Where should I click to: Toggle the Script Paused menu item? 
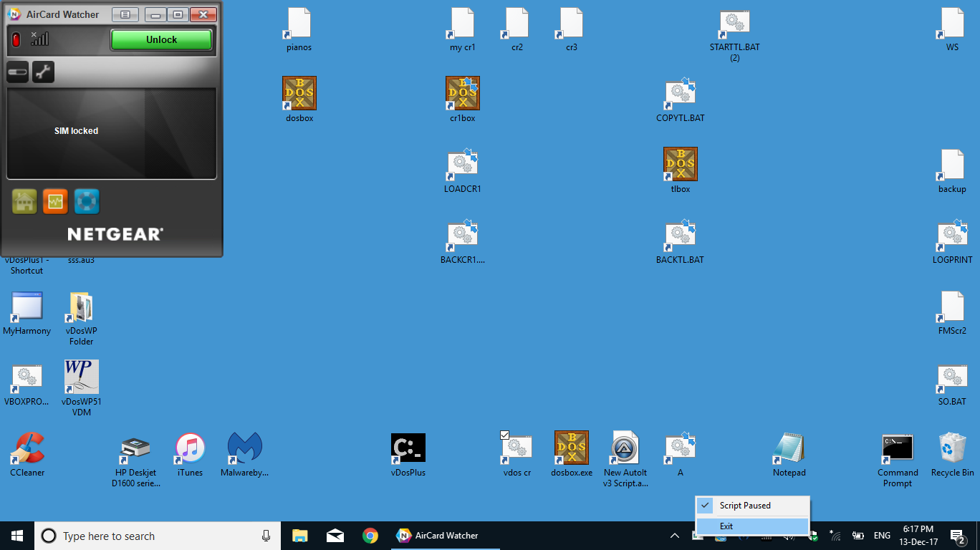coord(752,506)
